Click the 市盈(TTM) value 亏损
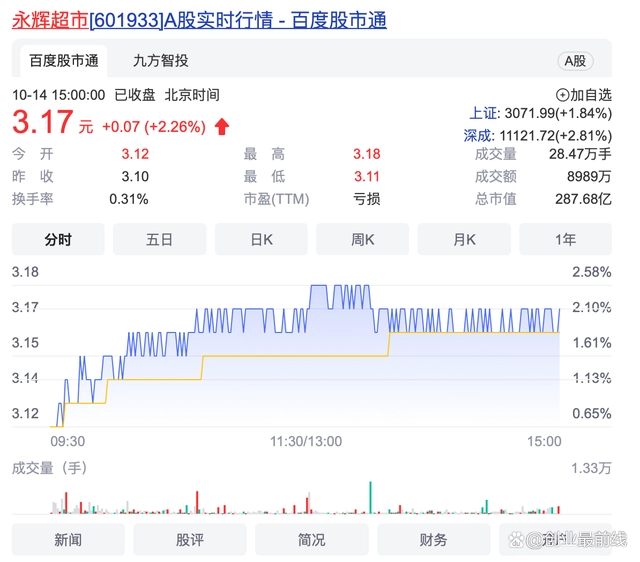This screenshot has width=640, height=562. 367,199
